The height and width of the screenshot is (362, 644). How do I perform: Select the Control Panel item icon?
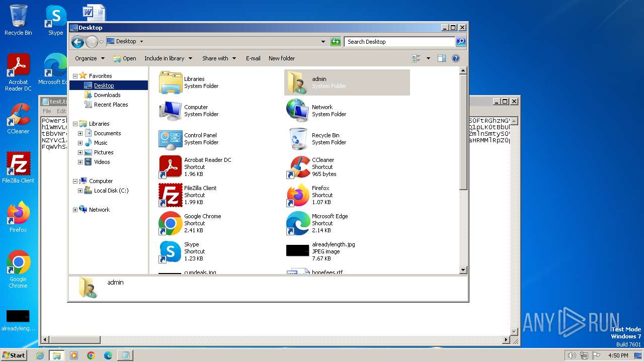tap(171, 139)
